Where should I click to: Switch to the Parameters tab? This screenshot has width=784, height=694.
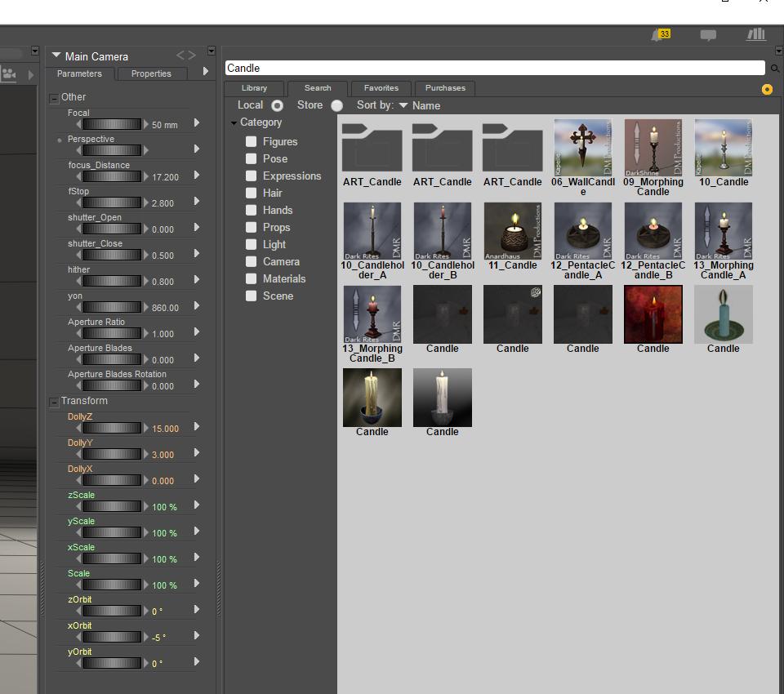(79, 74)
